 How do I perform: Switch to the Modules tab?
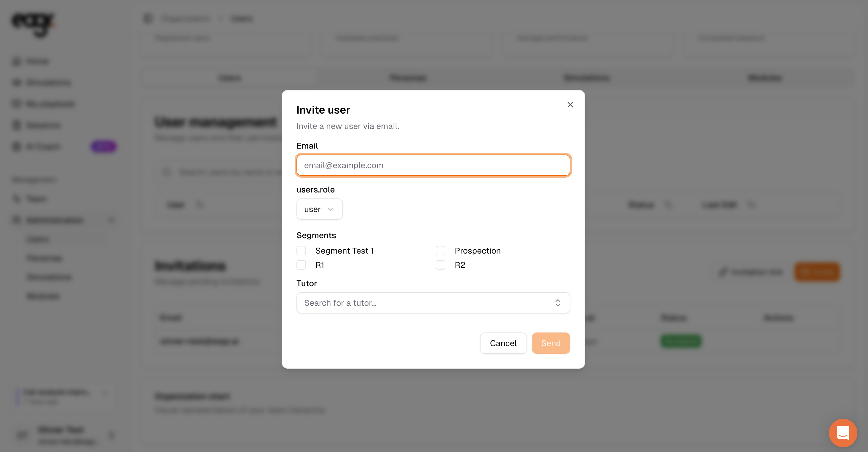tap(764, 78)
